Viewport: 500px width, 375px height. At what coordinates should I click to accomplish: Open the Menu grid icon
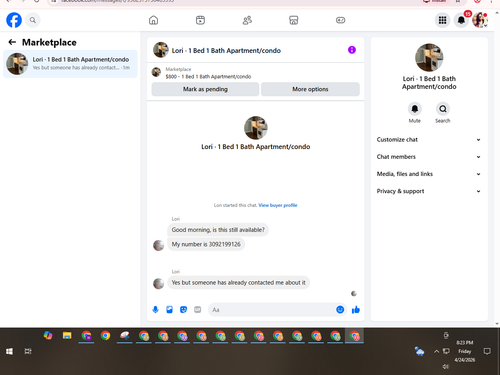pos(442,20)
